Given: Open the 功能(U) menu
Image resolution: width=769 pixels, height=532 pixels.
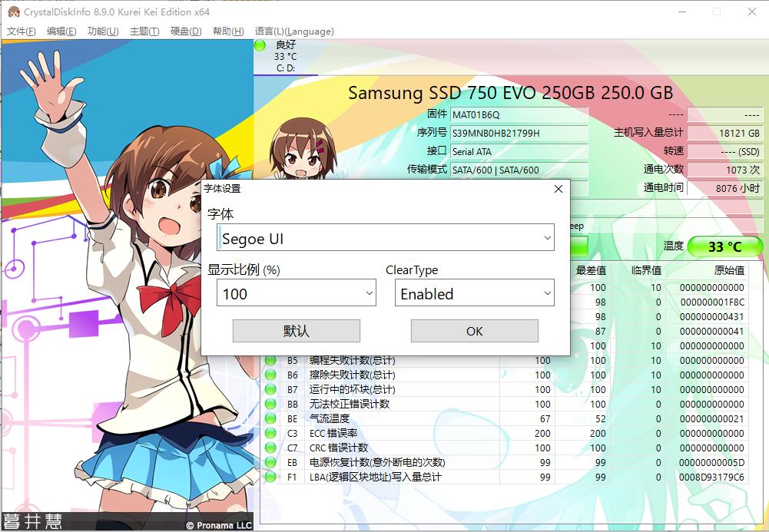Looking at the screenshot, I should pyautogui.click(x=103, y=31).
